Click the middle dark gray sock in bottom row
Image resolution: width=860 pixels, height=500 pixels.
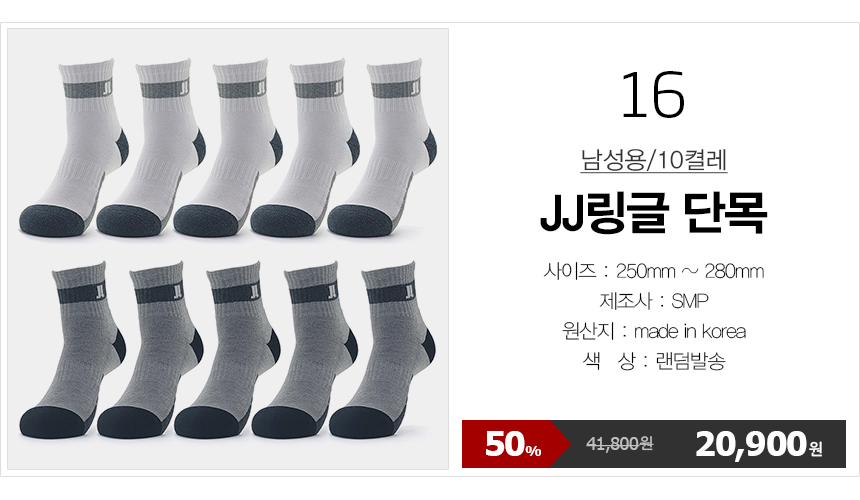[x=227, y=350]
